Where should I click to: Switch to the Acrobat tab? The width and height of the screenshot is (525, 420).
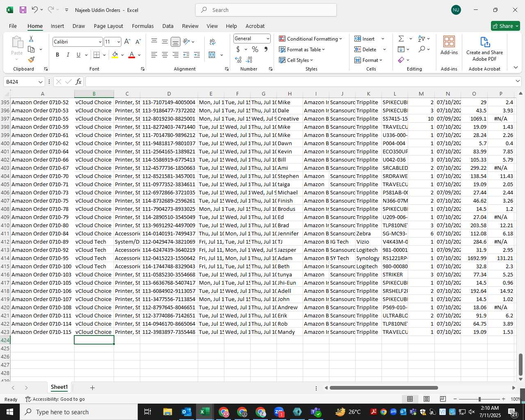[x=255, y=26]
